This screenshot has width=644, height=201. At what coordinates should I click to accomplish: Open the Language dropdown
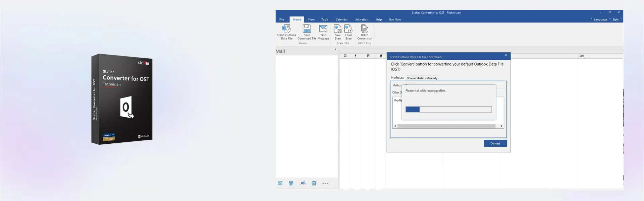click(602, 19)
